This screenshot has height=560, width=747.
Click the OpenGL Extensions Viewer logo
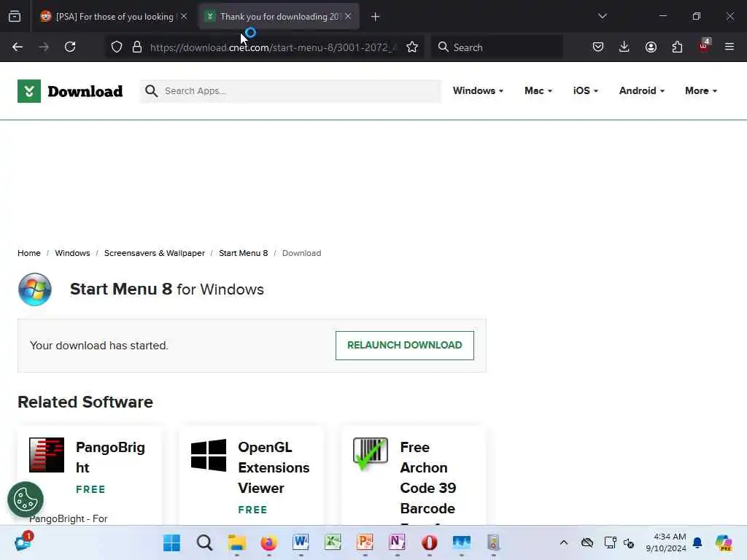pos(209,455)
